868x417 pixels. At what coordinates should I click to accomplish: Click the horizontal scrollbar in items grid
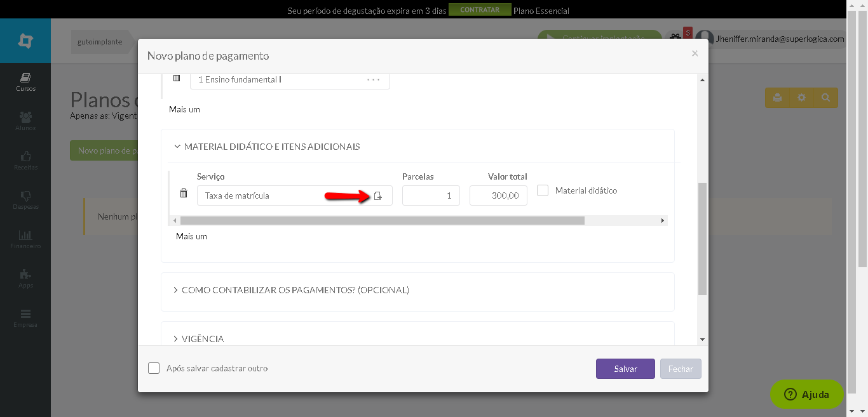pos(382,220)
